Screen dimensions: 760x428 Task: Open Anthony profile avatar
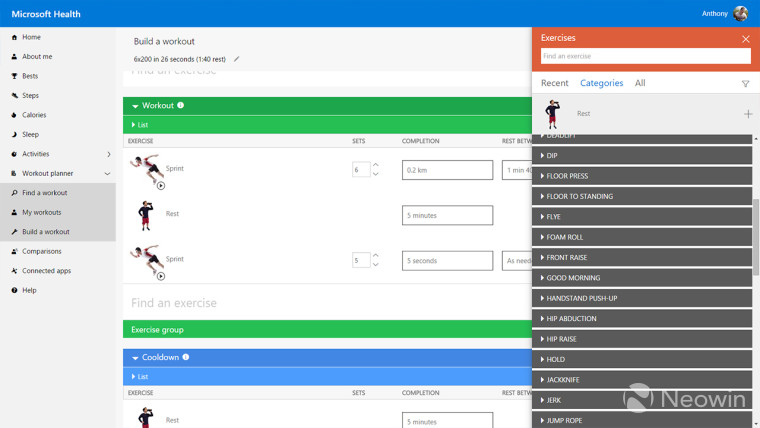(x=740, y=14)
